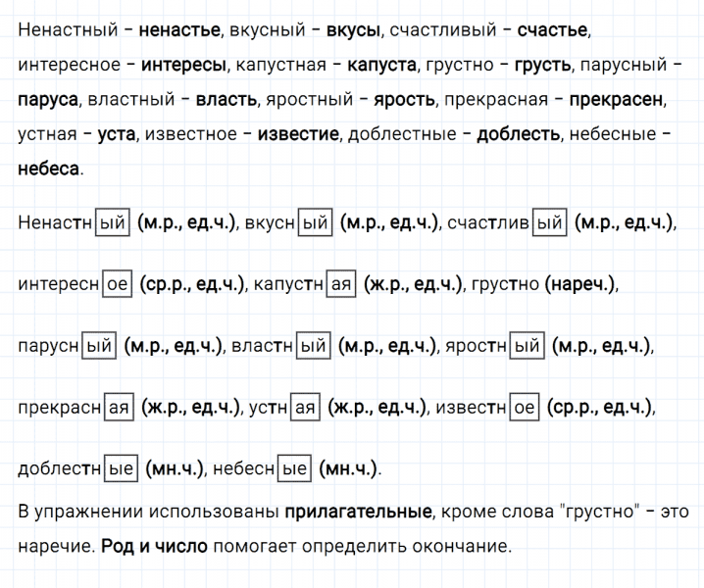
Task: Select the boxed «ый» ending after «властн»
Action: pyautogui.click(x=314, y=346)
